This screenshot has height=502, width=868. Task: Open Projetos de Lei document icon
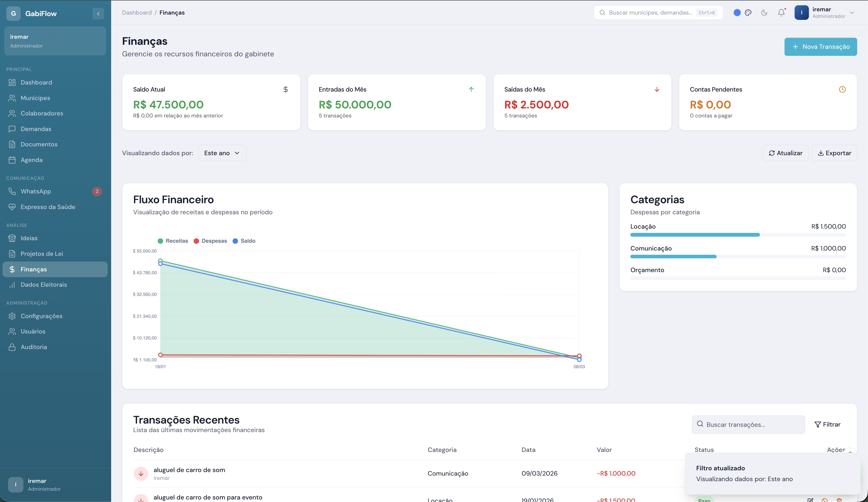12,254
